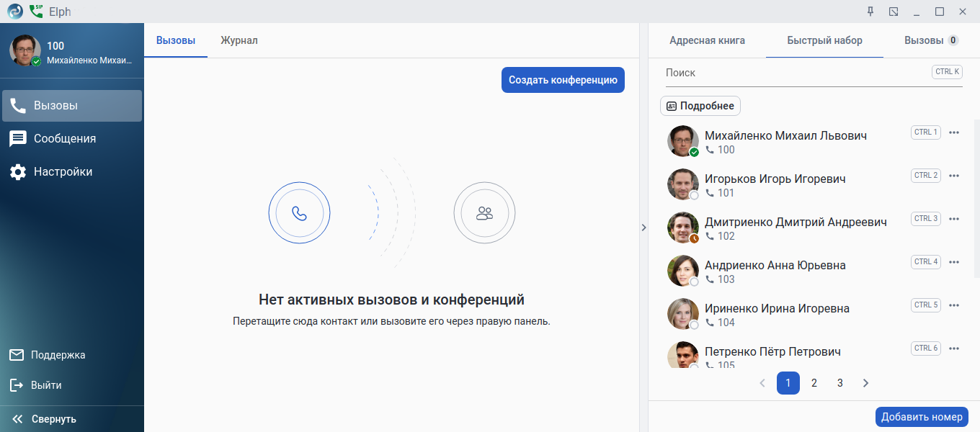Click Выйти to log out
Image resolution: width=980 pixels, height=432 pixels.
(x=45, y=385)
